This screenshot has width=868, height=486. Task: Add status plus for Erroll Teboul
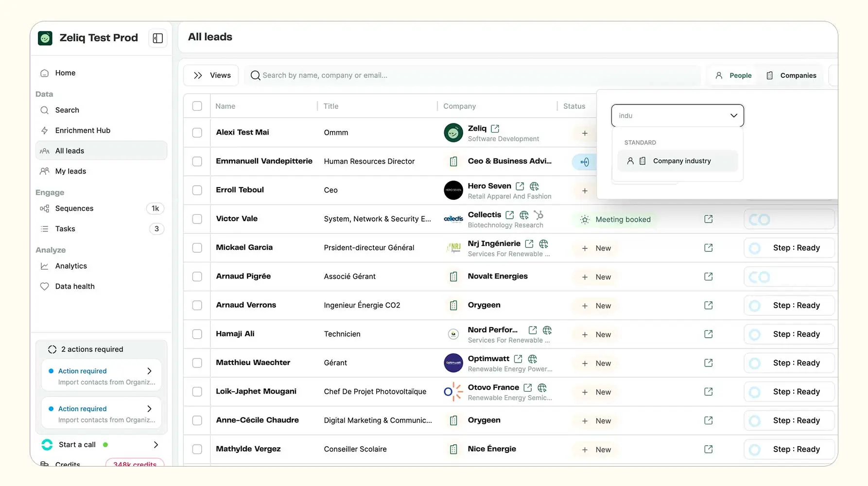585,191
